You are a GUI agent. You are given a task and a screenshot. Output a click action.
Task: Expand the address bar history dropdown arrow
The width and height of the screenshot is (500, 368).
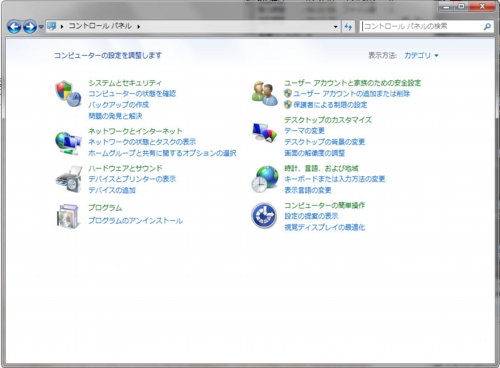(x=336, y=27)
